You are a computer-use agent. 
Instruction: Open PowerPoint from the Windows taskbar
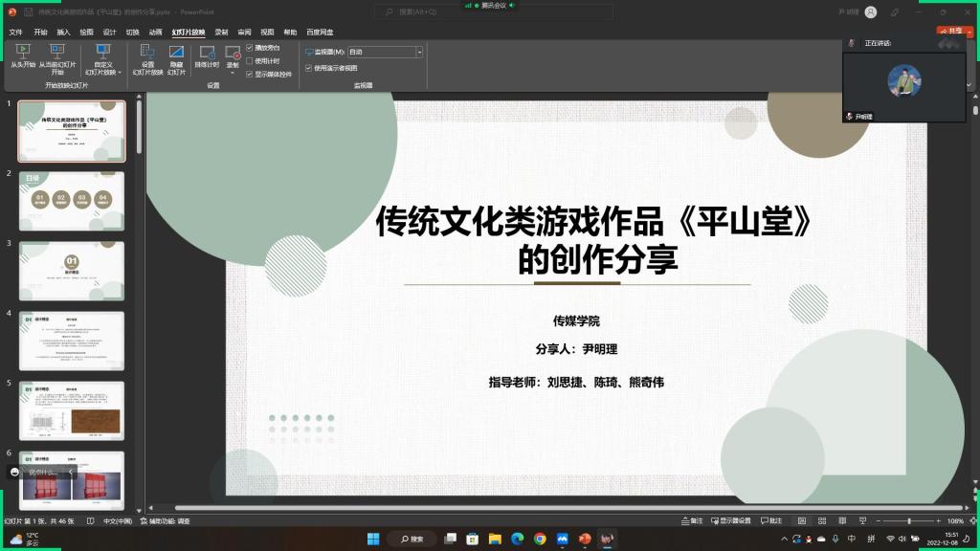[x=584, y=539]
